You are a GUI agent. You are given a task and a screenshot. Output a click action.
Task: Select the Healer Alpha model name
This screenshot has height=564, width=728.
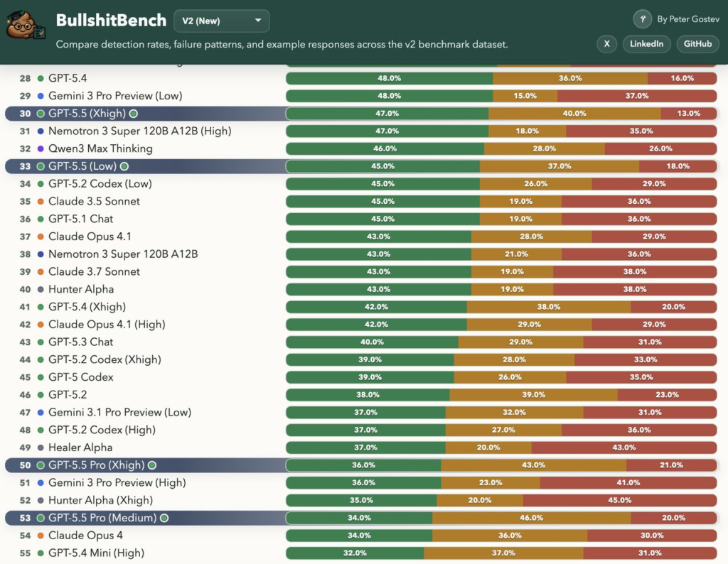[x=80, y=448]
